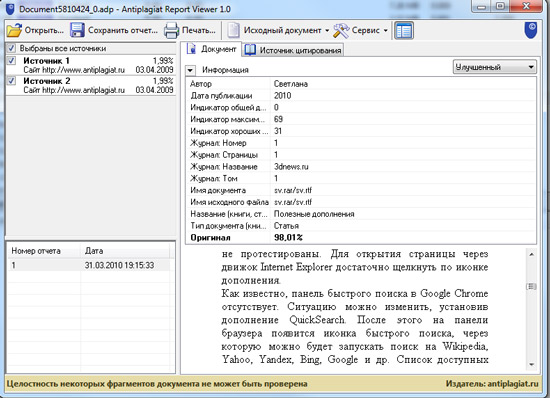Uncheck the Источник 2 checkbox
The width and height of the screenshot is (550, 398).
pyautogui.click(x=11, y=81)
